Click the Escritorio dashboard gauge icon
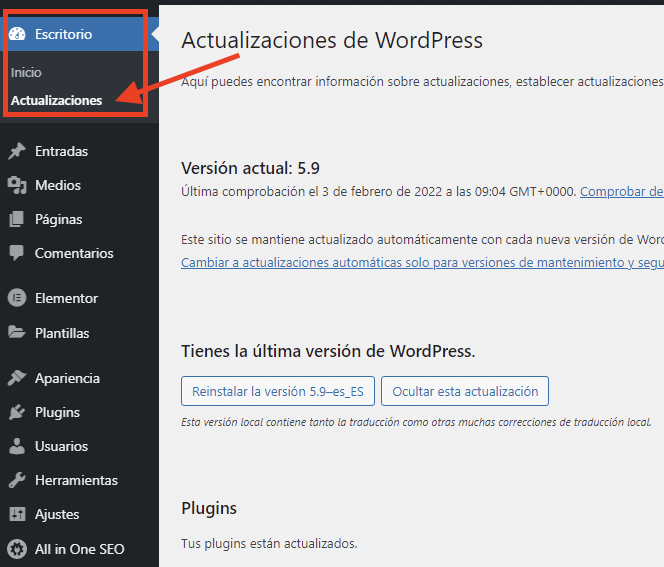Screen dimensions: 664x567 17,34
